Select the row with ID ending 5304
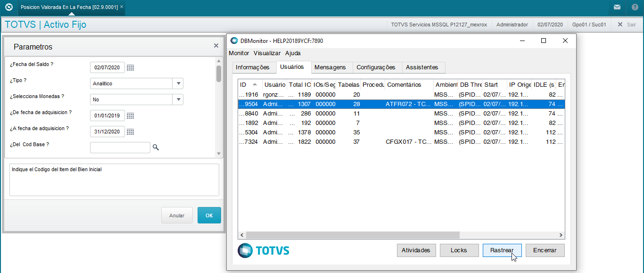The height and width of the screenshot is (273, 644). tap(401, 132)
